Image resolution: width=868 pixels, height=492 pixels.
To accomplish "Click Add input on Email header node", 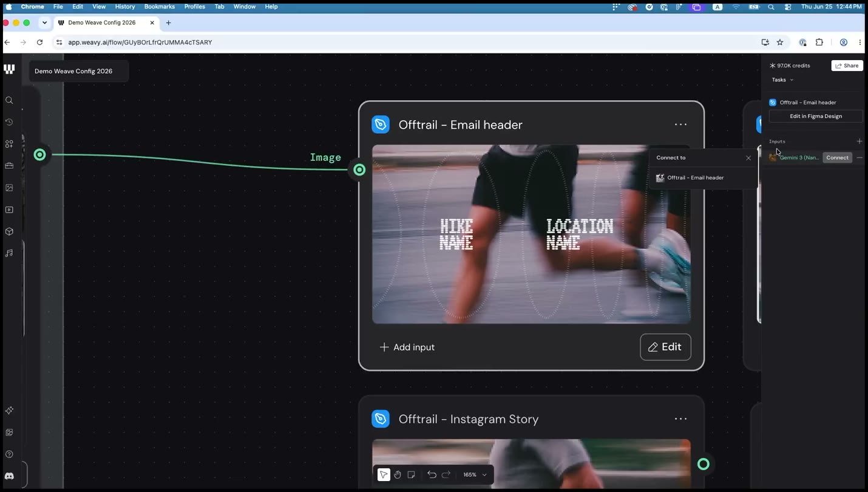I will pos(407,347).
